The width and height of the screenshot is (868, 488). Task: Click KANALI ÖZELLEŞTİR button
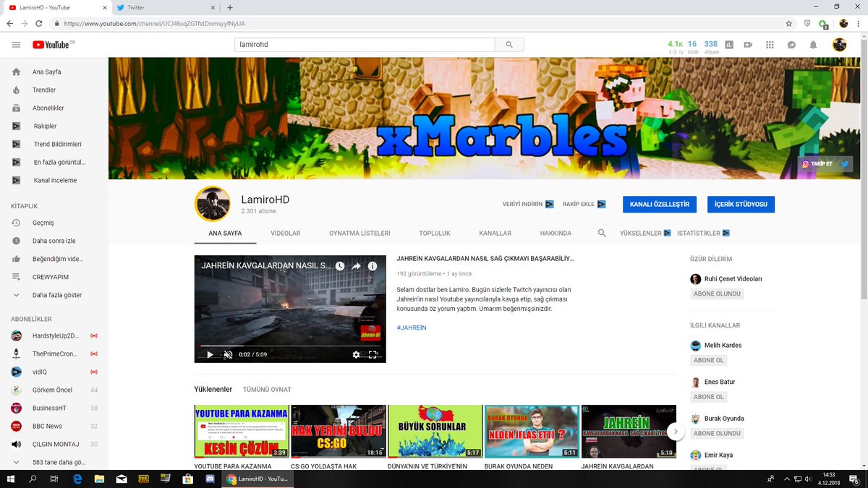point(660,205)
